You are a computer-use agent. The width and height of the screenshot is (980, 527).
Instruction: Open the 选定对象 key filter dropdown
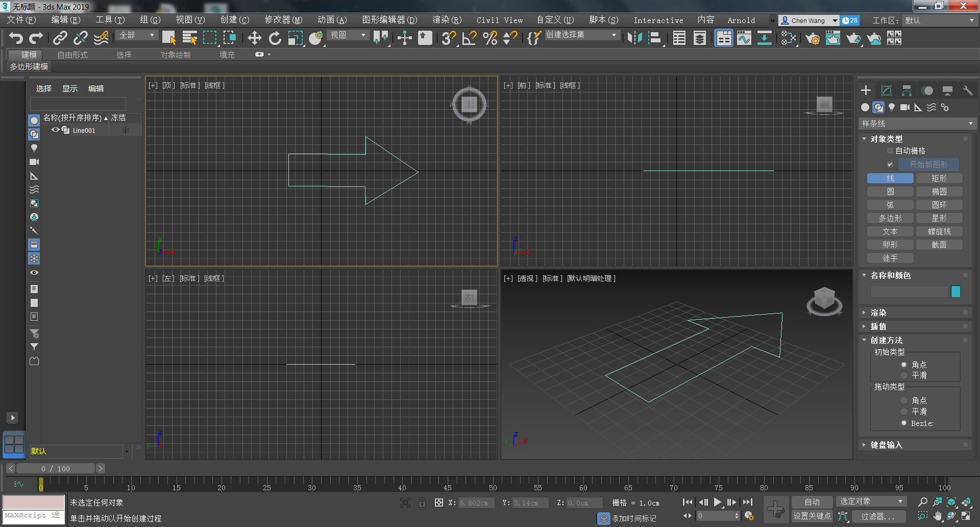871,501
